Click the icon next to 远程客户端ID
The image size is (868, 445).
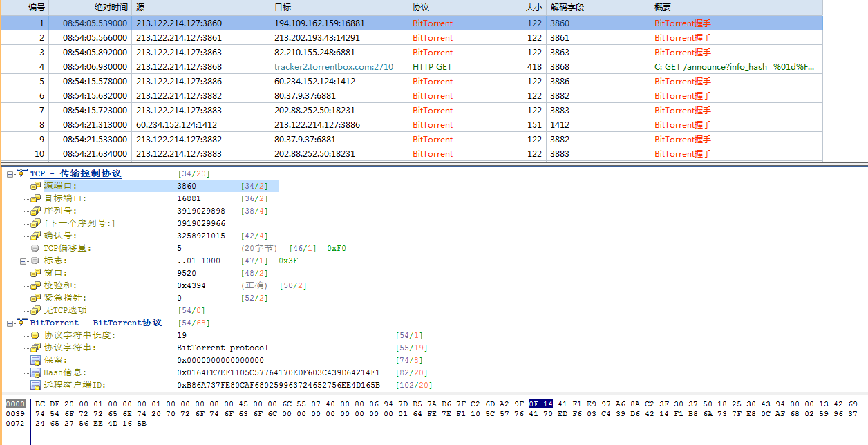[x=36, y=385]
